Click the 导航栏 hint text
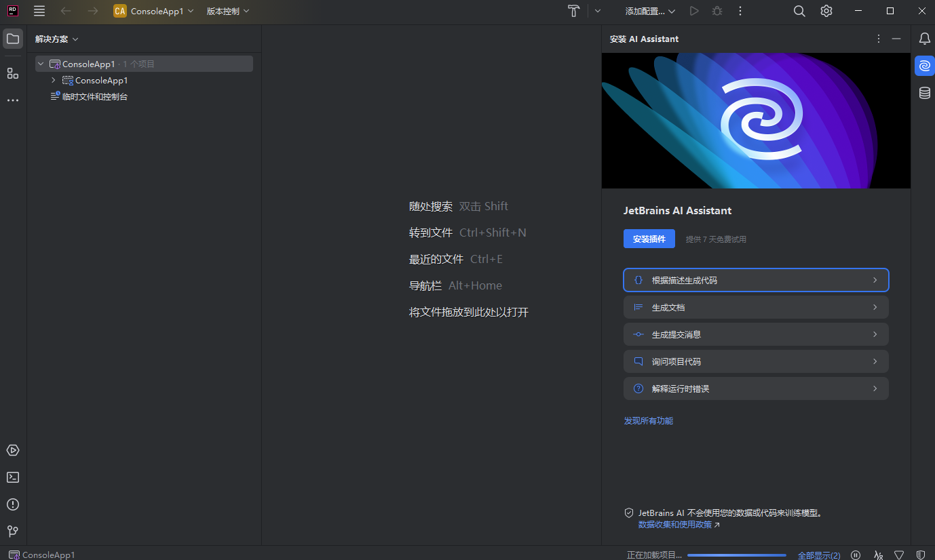Screen dimensions: 935x560 (x=425, y=285)
